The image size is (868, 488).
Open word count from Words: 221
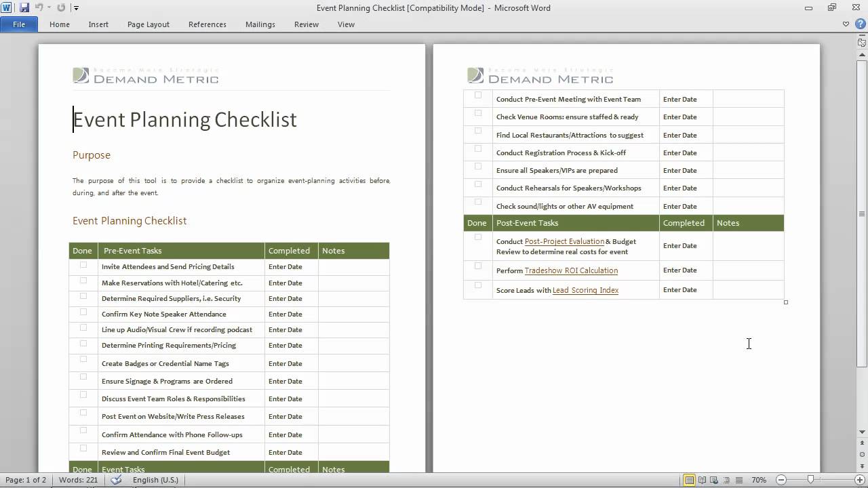click(x=78, y=480)
